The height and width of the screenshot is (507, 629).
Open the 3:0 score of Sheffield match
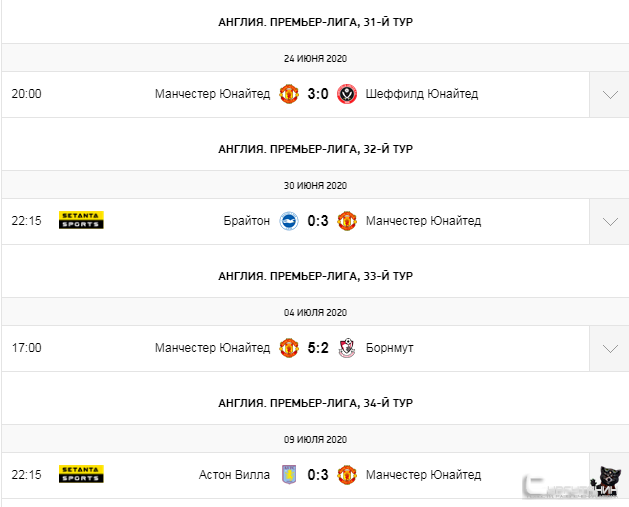[x=318, y=94]
